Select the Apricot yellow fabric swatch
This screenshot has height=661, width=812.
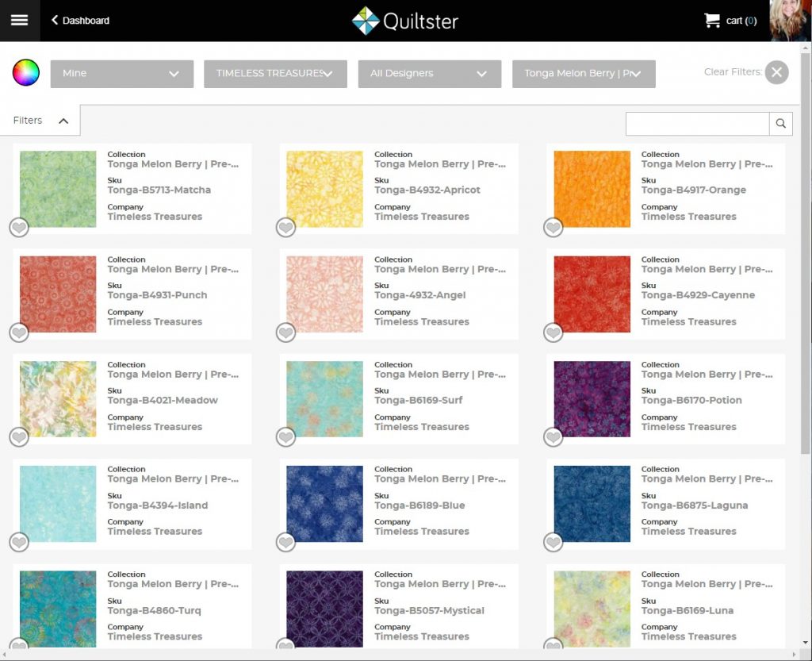pyautogui.click(x=324, y=189)
